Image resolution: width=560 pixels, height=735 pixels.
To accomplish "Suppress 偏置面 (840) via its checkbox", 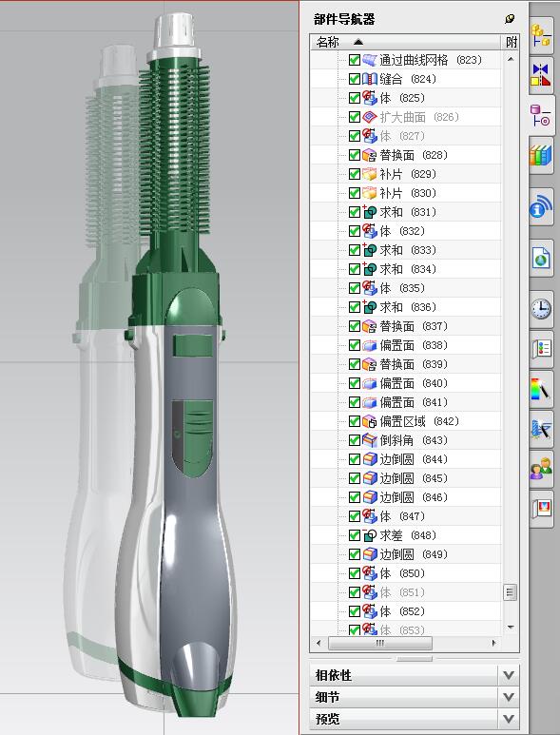I will tap(355, 383).
